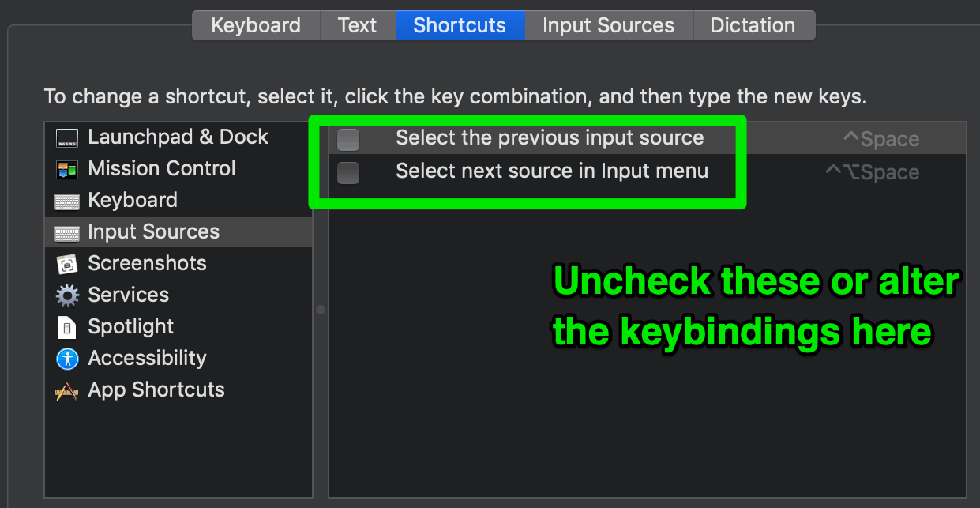Toggle "Select next source in Input menu" checkbox
Image resolution: width=980 pixels, height=508 pixels.
tap(348, 171)
